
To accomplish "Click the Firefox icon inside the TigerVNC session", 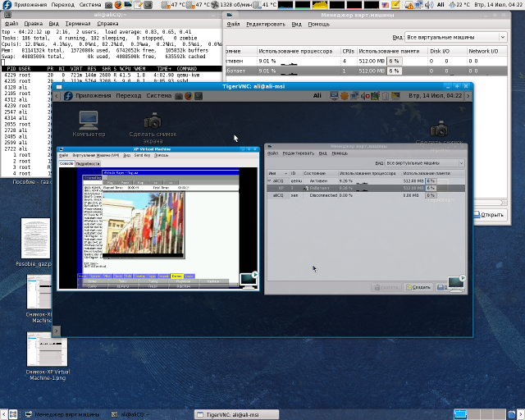I will (x=187, y=96).
